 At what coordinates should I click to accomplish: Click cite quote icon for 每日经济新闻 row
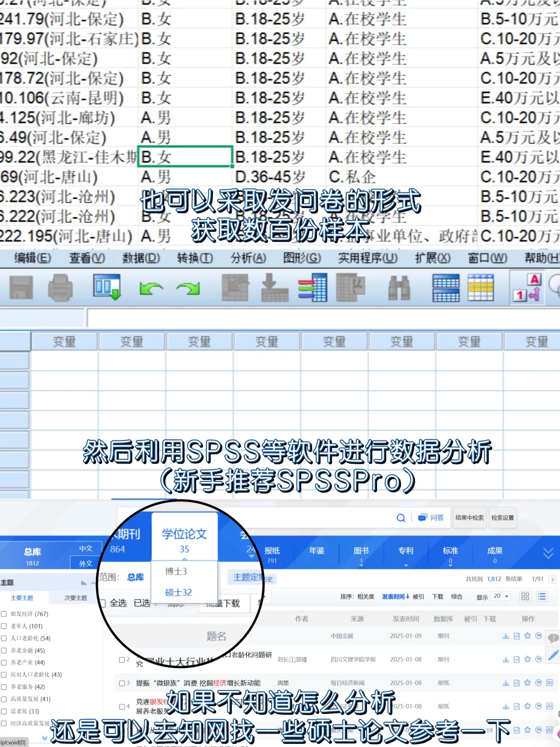538,683
